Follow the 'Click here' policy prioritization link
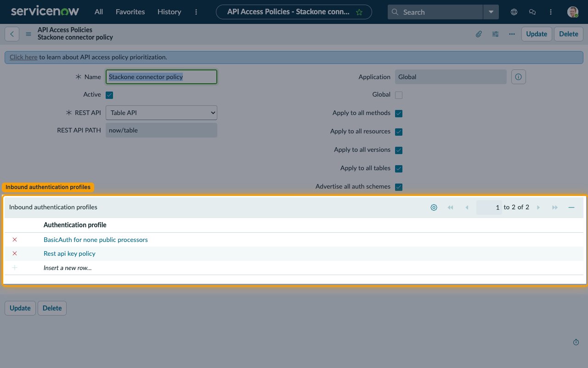 pos(23,57)
